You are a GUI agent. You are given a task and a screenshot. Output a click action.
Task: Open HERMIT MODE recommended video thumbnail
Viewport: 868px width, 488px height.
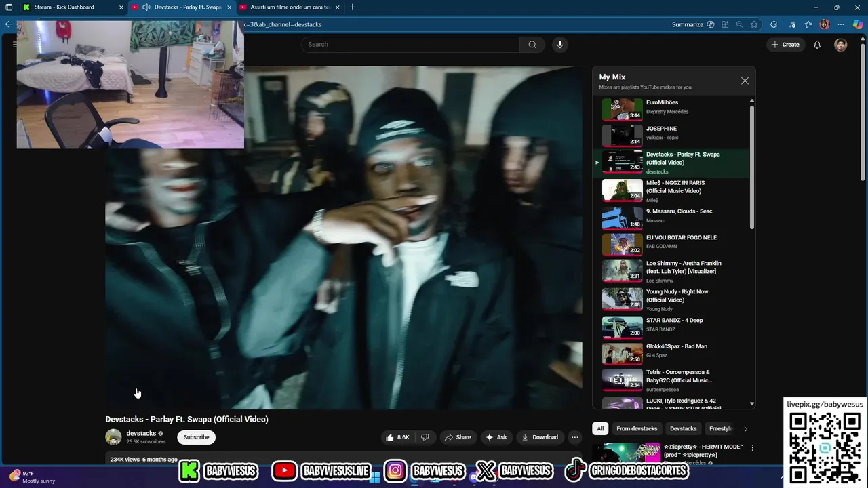tap(627, 453)
